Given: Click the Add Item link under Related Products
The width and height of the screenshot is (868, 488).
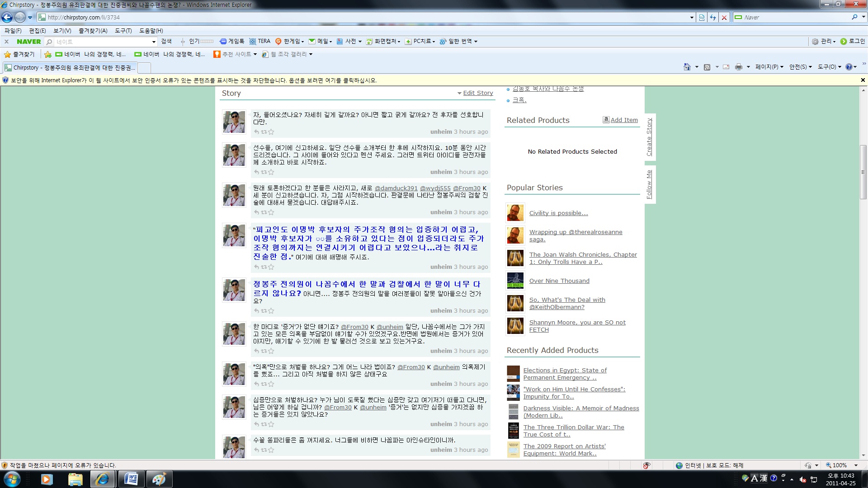Looking at the screenshot, I should (624, 120).
